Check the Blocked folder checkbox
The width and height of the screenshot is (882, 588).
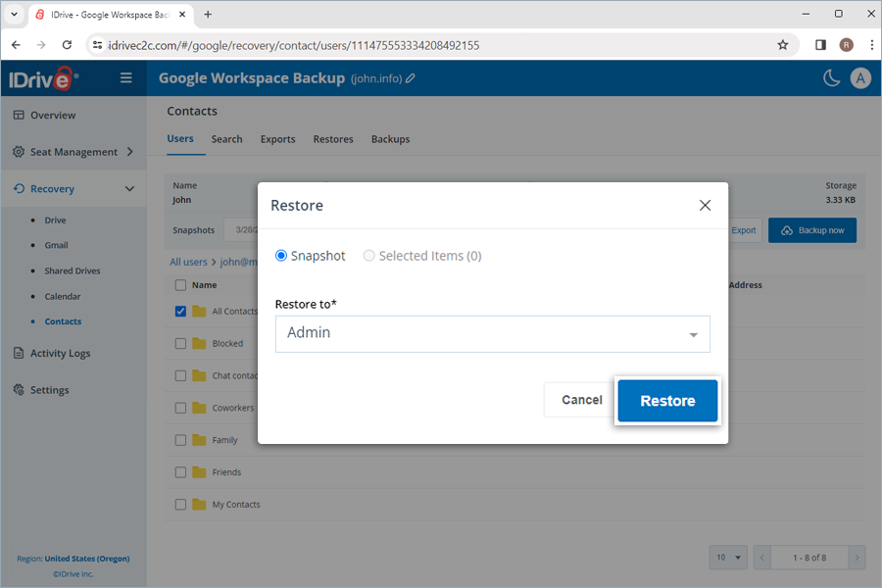[x=180, y=343]
